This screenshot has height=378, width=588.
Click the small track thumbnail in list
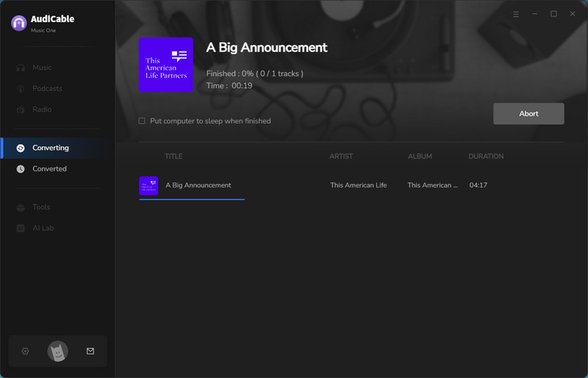pyautogui.click(x=148, y=186)
